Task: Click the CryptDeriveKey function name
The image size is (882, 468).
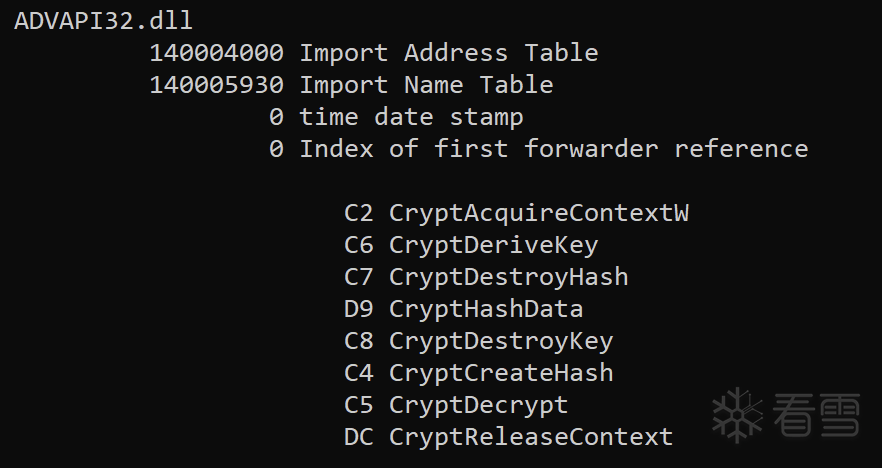Action: 493,245
